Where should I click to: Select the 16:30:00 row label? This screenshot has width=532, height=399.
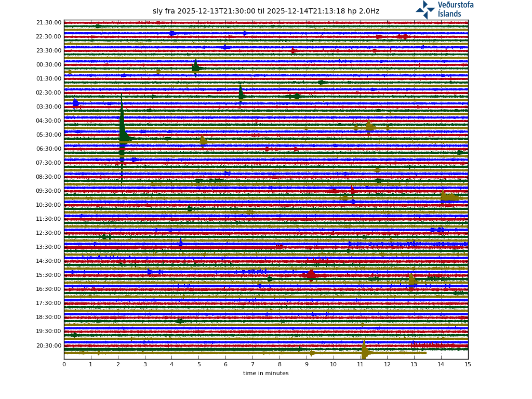(49, 289)
